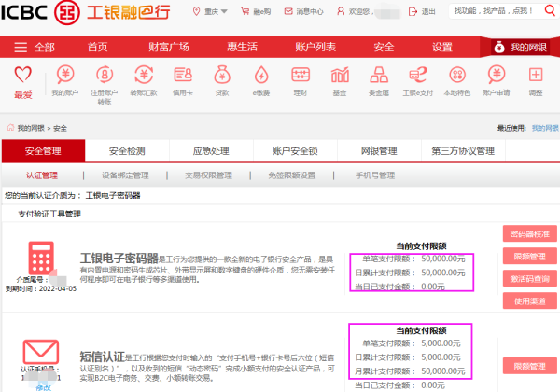Click the red calculator 工银电子密码器 icon
Screen dimensions: 560x392
click(x=41, y=258)
